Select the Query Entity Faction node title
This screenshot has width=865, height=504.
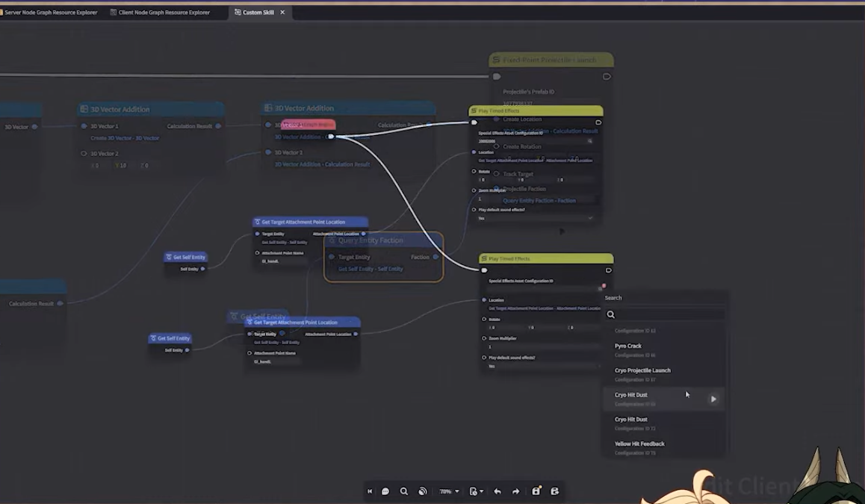(371, 240)
